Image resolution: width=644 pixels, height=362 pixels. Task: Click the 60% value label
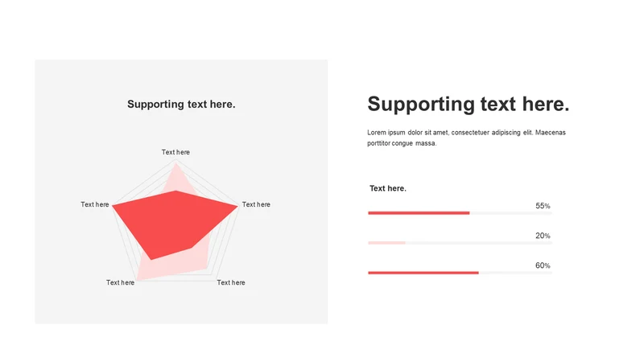(543, 265)
